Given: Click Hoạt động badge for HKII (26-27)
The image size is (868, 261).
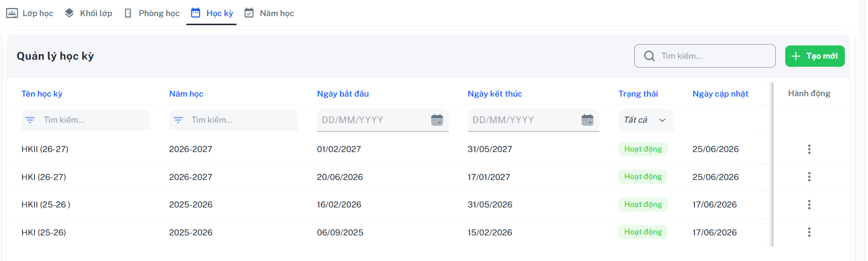Looking at the screenshot, I should point(643,149).
